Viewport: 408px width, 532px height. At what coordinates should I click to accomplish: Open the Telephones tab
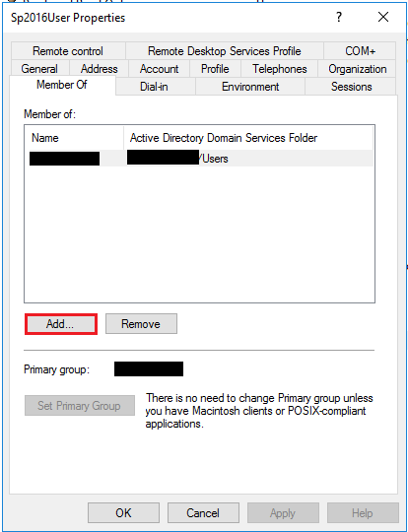click(279, 69)
